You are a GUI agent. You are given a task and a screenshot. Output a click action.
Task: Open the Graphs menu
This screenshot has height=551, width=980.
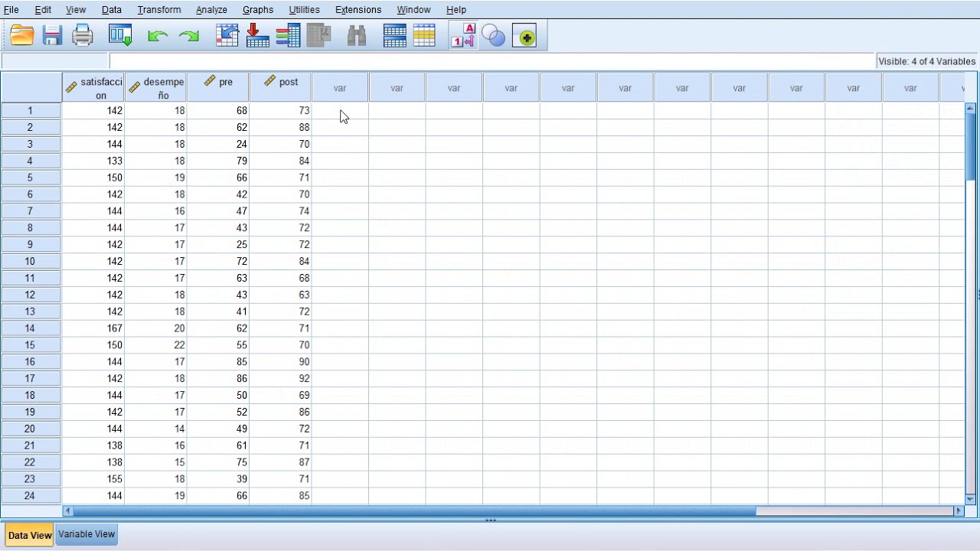258,10
